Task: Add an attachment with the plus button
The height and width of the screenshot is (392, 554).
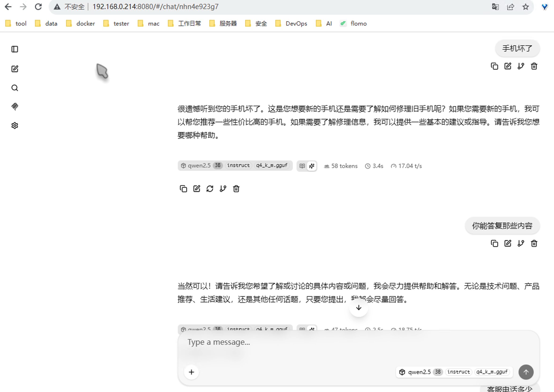Action: (191, 372)
